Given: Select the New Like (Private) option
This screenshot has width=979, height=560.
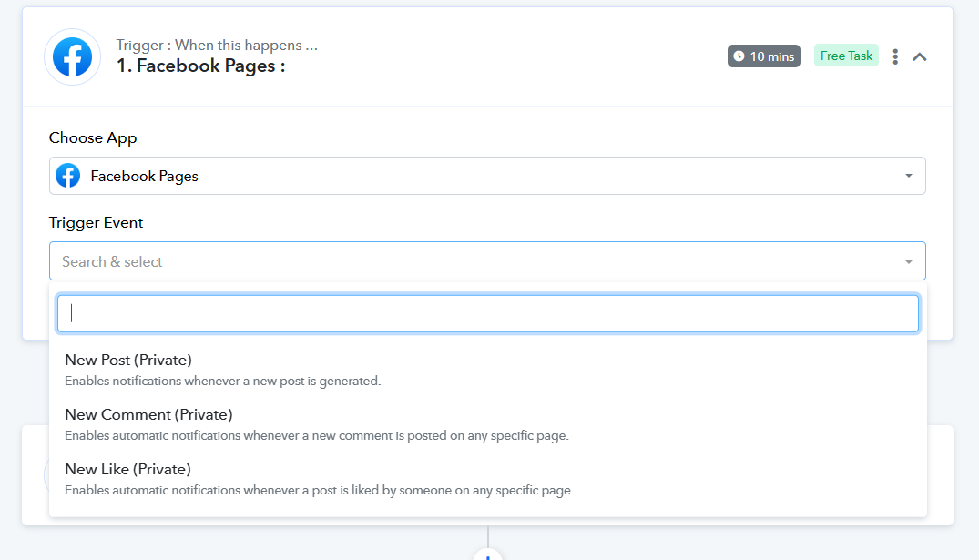Looking at the screenshot, I should (487, 479).
